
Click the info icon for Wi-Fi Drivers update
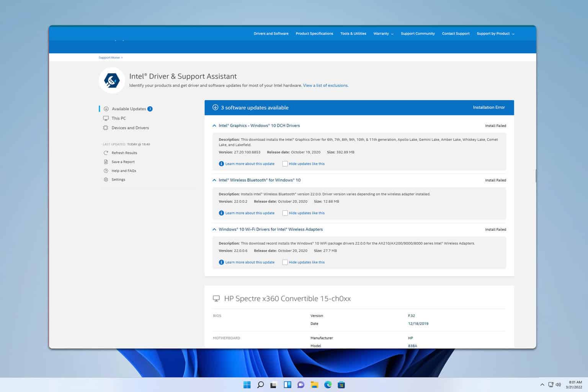pos(221,262)
